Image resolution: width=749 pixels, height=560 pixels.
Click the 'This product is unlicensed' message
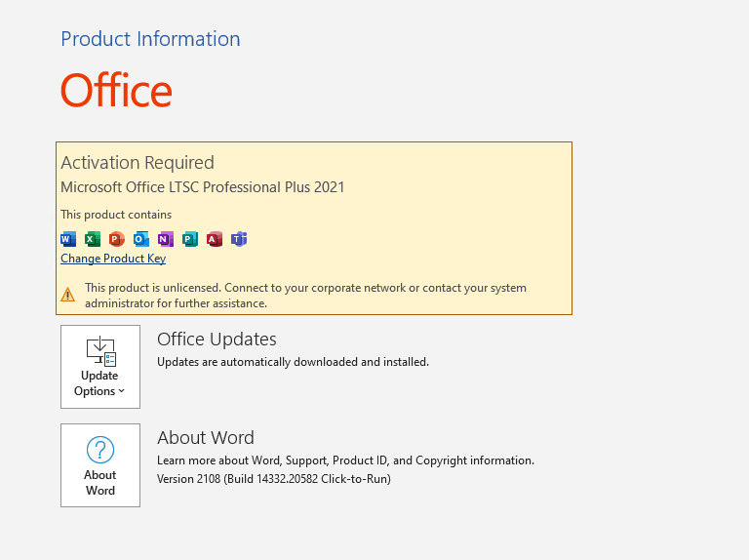[305, 296]
